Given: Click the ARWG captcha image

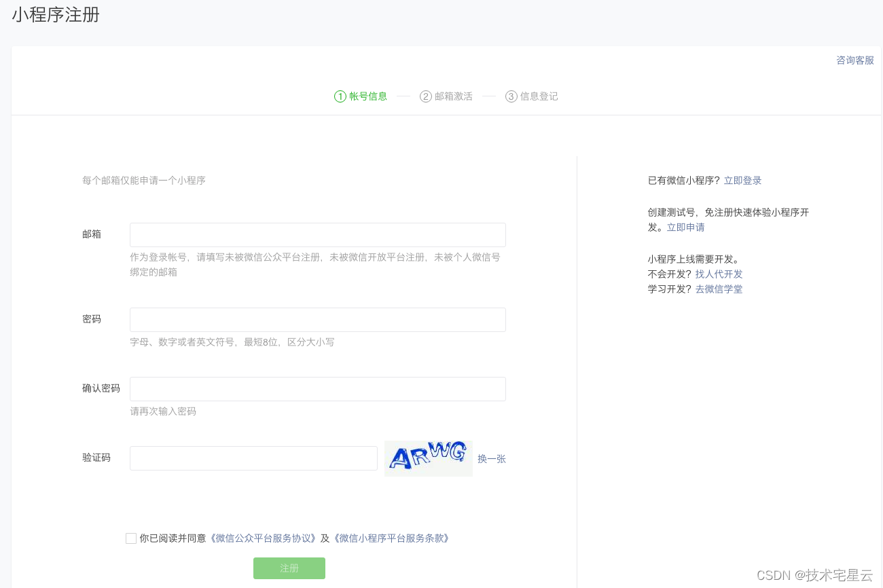Looking at the screenshot, I should click(428, 458).
